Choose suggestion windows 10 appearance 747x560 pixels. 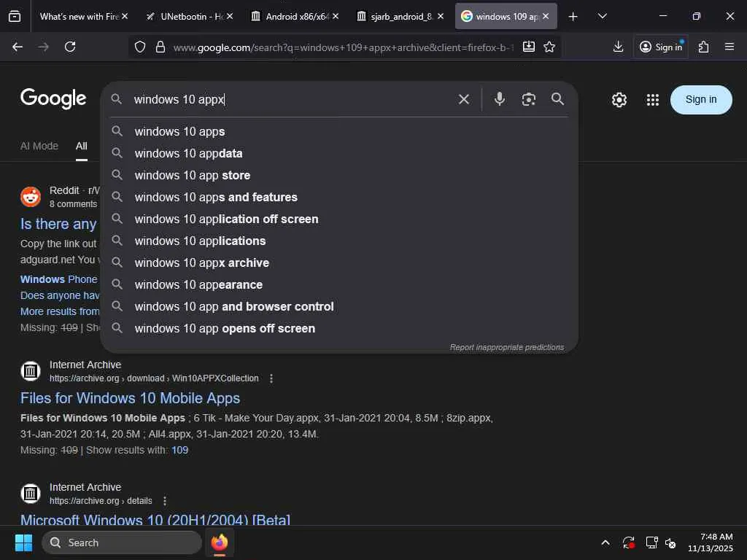click(339, 285)
